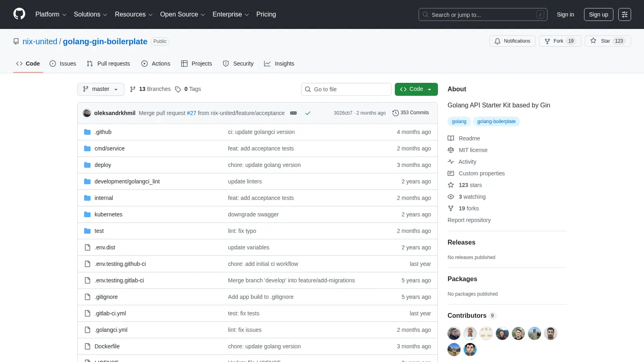Expand the Open Source menu

[x=183, y=14]
